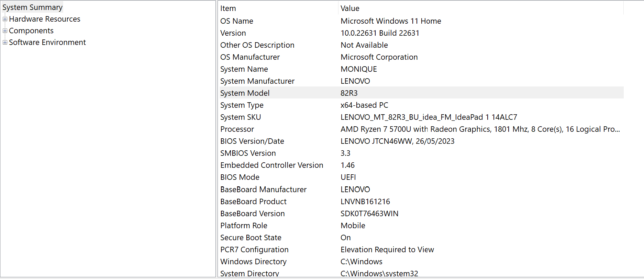The height and width of the screenshot is (279, 644).
Task: Open the Software Environment category
Action: point(47,43)
